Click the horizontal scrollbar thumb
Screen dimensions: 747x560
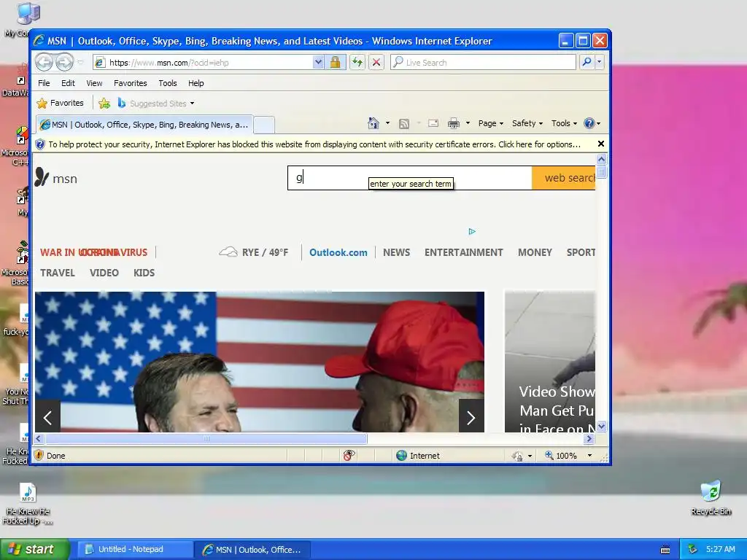206,438
